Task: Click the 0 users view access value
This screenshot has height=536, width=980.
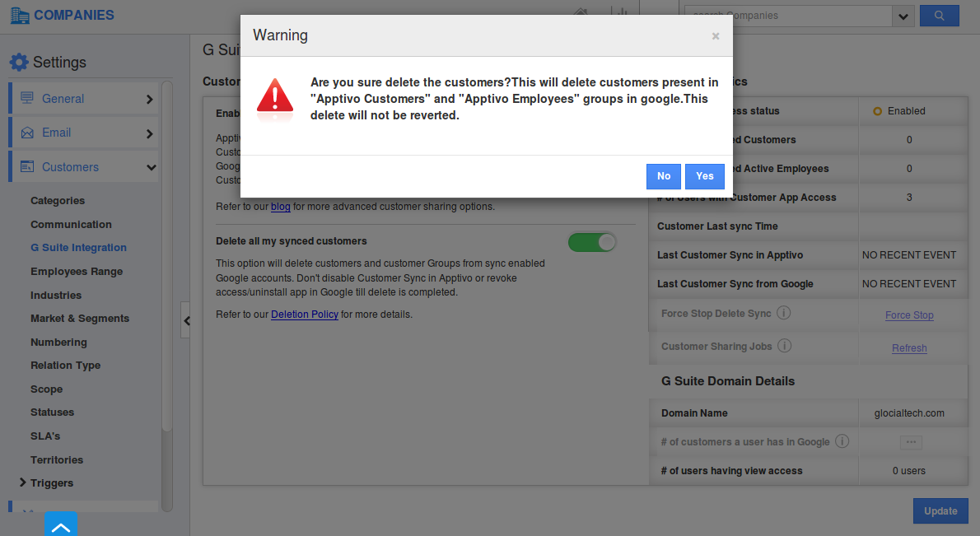Action: 909,470
